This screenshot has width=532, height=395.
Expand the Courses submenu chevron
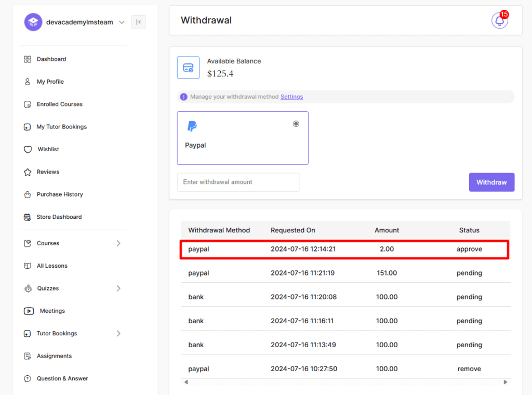click(x=118, y=243)
